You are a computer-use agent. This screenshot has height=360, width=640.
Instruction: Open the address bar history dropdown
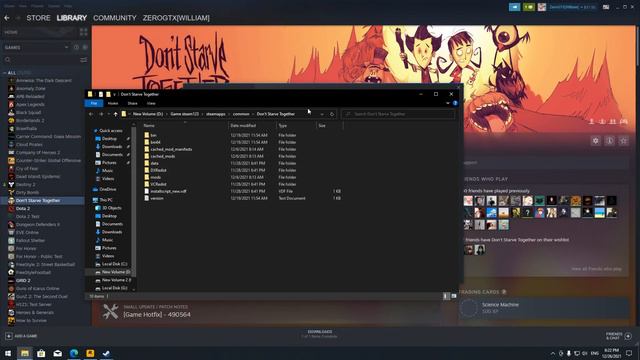coord(322,114)
